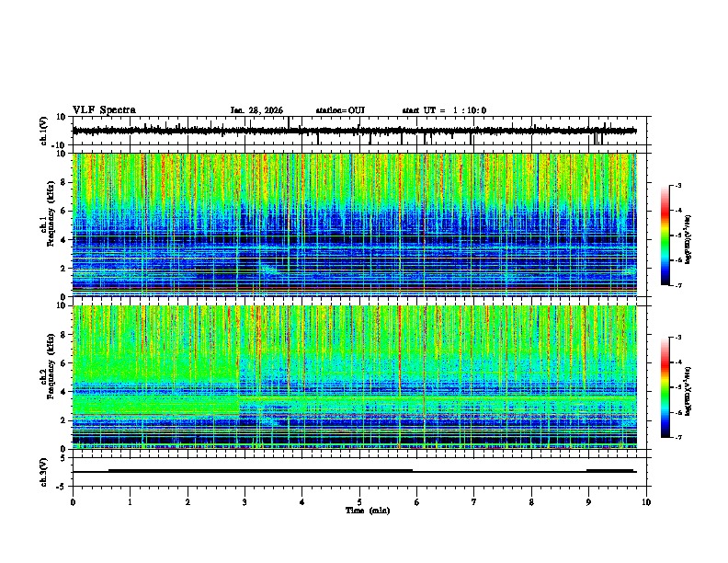Image resolution: width=728 pixels, height=563 pixels.
Task: Click the "start UT = 1:10:0" header text
Action: pyautogui.click(x=444, y=110)
